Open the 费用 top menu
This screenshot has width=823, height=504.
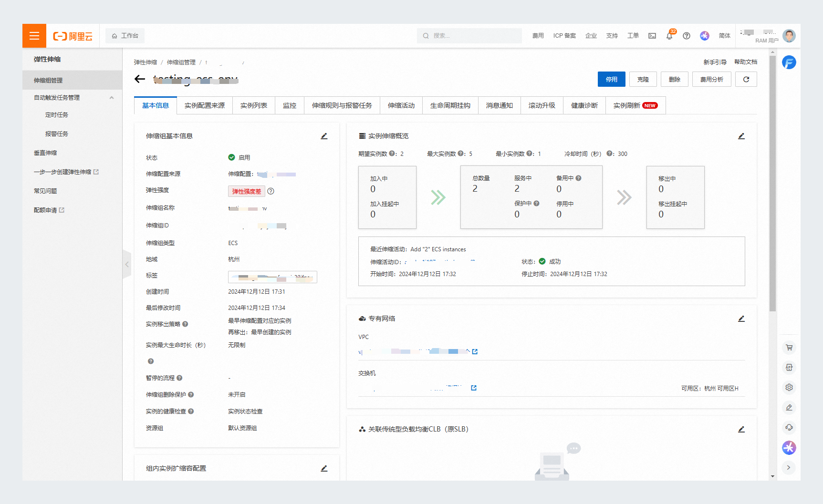538,36
